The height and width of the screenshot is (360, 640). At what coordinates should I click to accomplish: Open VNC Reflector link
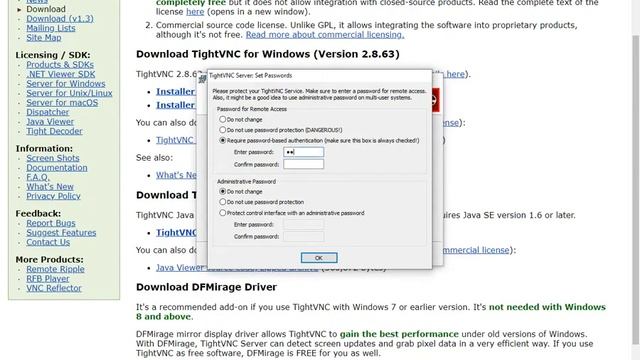click(54, 288)
